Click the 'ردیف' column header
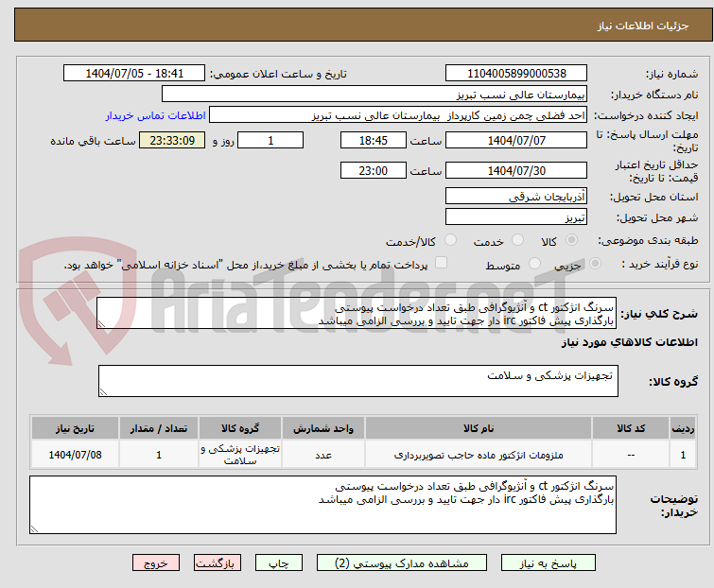The image size is (714, 588). [x=683, y=428]
